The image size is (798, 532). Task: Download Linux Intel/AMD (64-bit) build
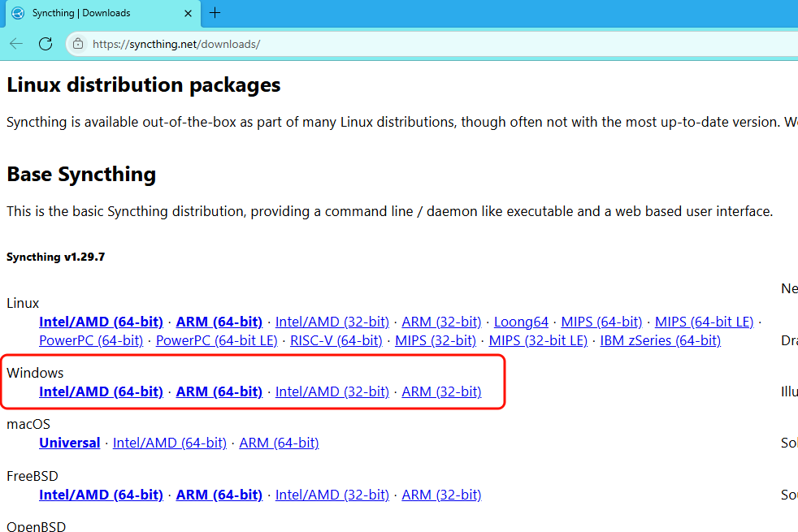tap(102, 322)
